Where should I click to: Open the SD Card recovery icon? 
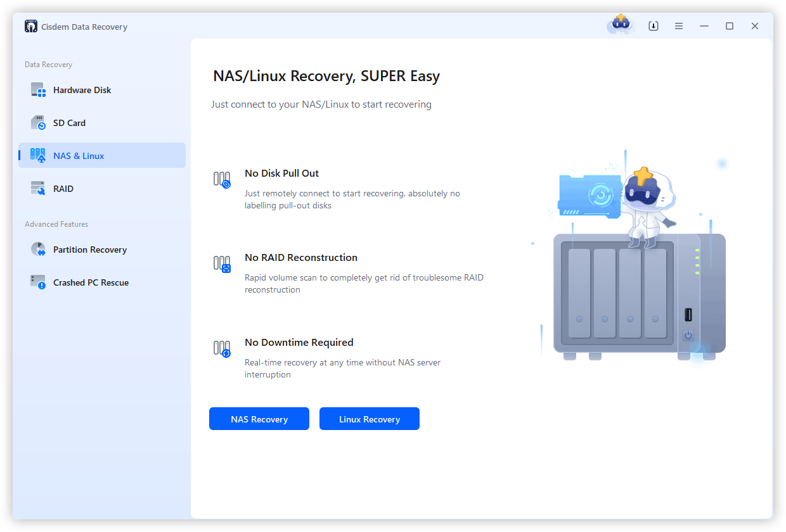click(37, 122)
